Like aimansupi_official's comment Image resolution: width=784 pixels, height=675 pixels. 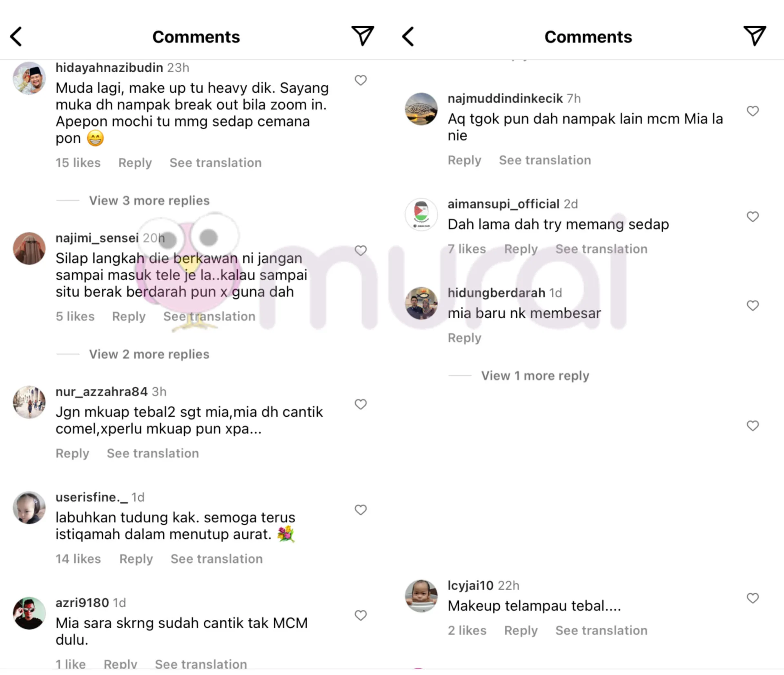(753, 217)
